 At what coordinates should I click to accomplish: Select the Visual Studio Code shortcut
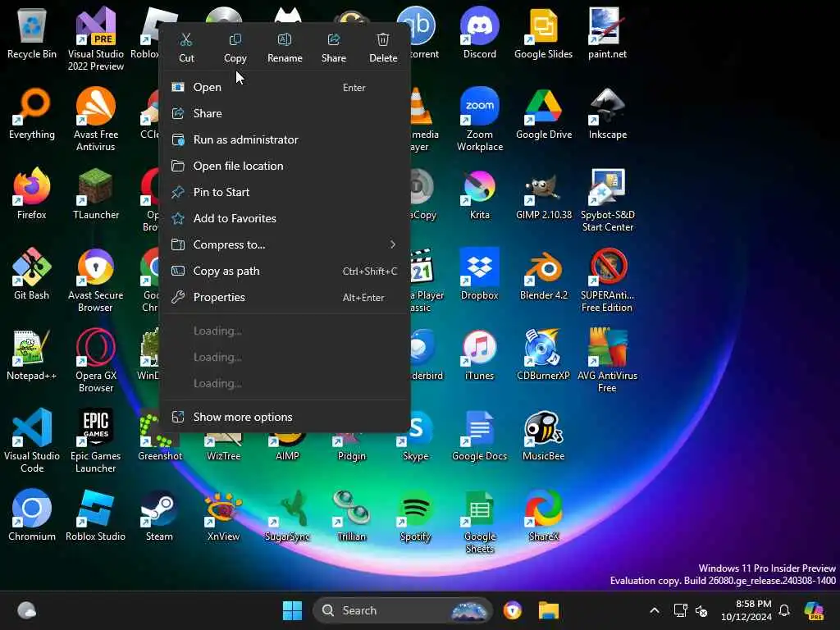tap(32, 441)
